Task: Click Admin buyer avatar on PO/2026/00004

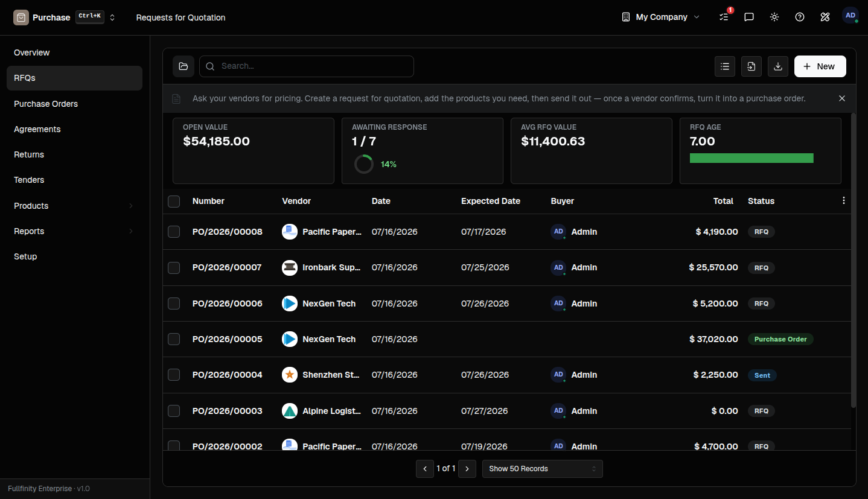Action: (x=558, y=375)
